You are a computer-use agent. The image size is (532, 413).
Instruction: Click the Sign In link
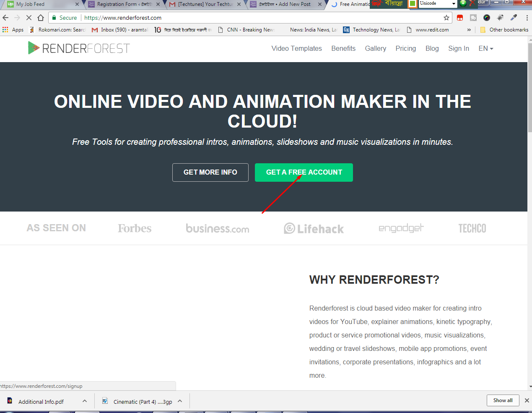tap(458, 49)
